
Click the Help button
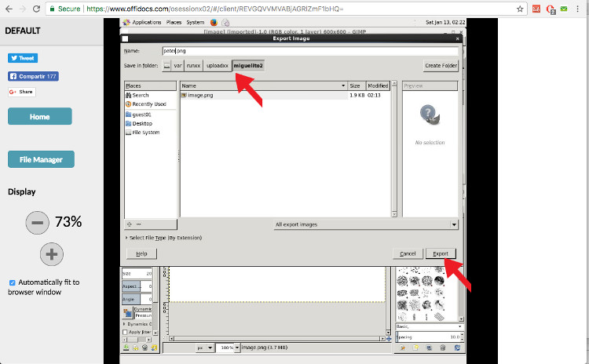click(x=141, y=253)
